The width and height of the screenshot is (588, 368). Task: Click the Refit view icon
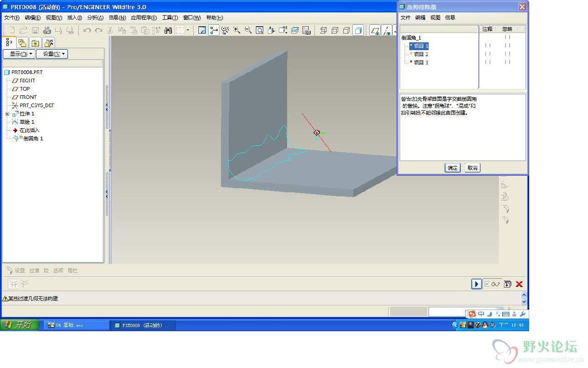(x=260, y=30)
